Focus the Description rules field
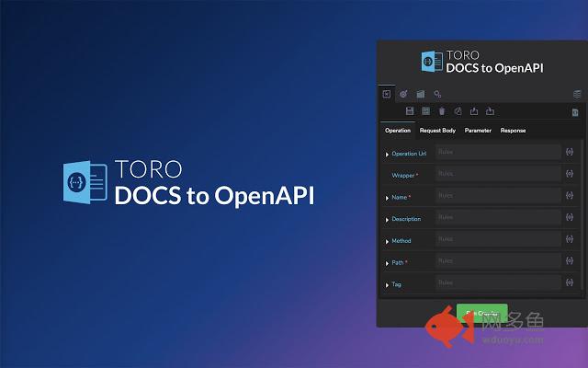The height and width of the screenshot is (368, 588). (x=498, y=217)
